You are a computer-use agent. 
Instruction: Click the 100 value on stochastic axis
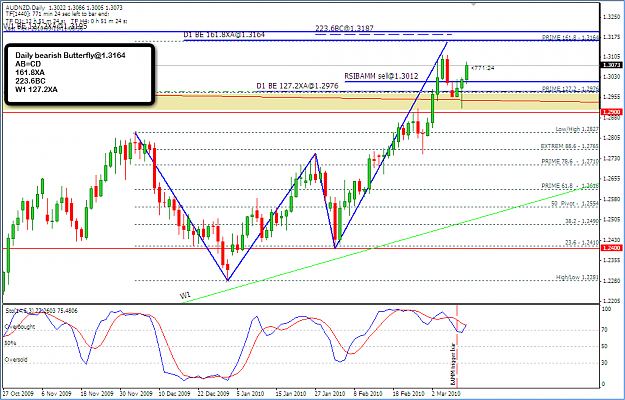(x=606, y=309)
